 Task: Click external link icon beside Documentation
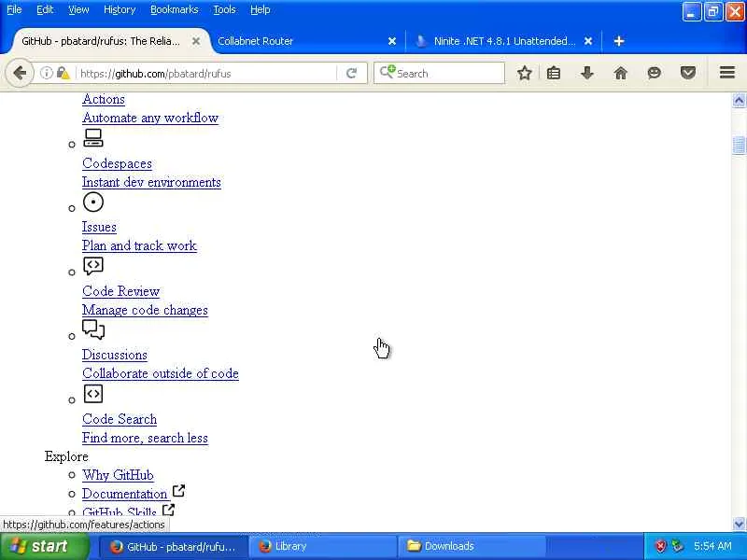click(178, 491)
